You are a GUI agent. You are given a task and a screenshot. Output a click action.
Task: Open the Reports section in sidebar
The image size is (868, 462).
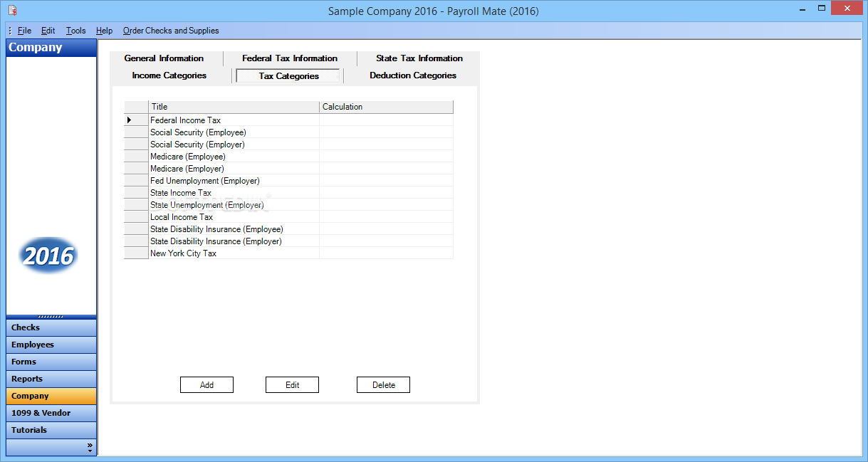[x=51, y=379]
